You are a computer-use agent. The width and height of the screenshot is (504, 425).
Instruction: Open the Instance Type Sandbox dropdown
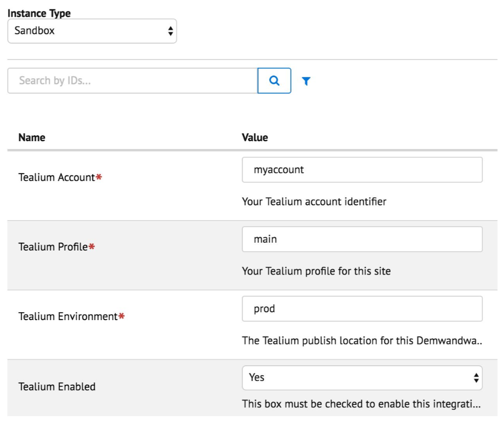coord(92,31)
